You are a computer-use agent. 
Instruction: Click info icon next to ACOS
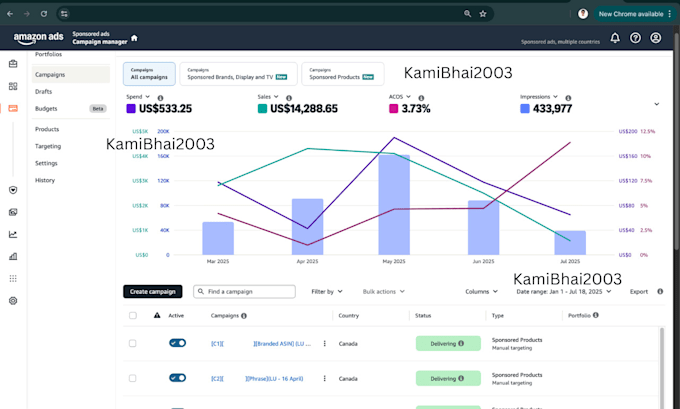point(421,98)
